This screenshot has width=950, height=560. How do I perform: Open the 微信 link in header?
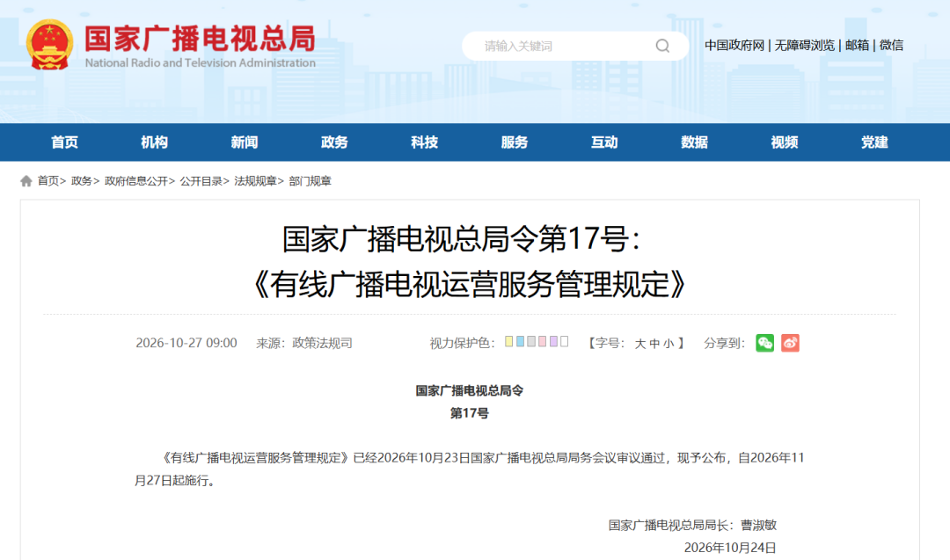click(x=891, y=46)
